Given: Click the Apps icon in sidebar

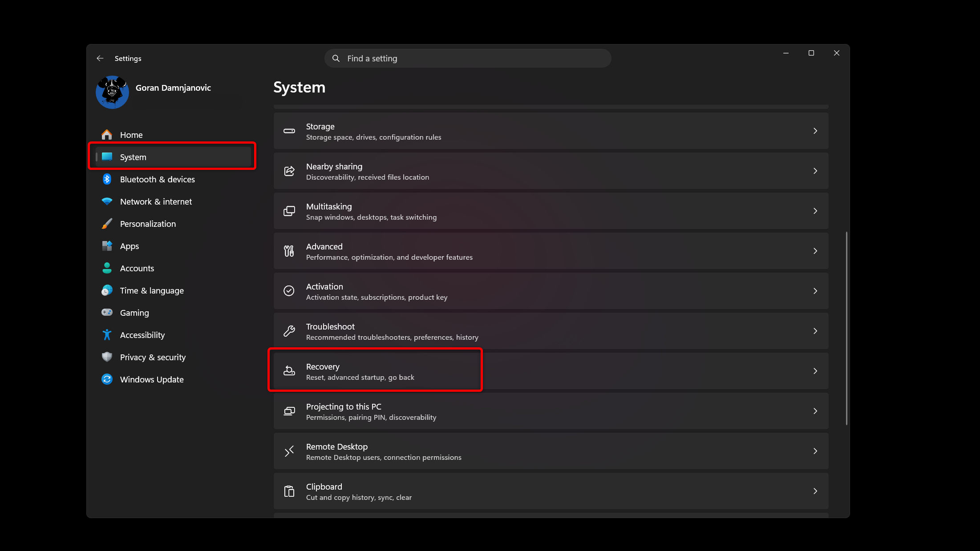Looking at the screenshot, I should click(x=107, y=246).
